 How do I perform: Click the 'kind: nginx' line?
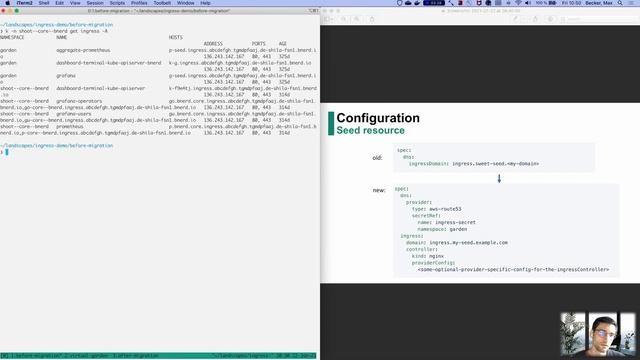coord(428,256)
